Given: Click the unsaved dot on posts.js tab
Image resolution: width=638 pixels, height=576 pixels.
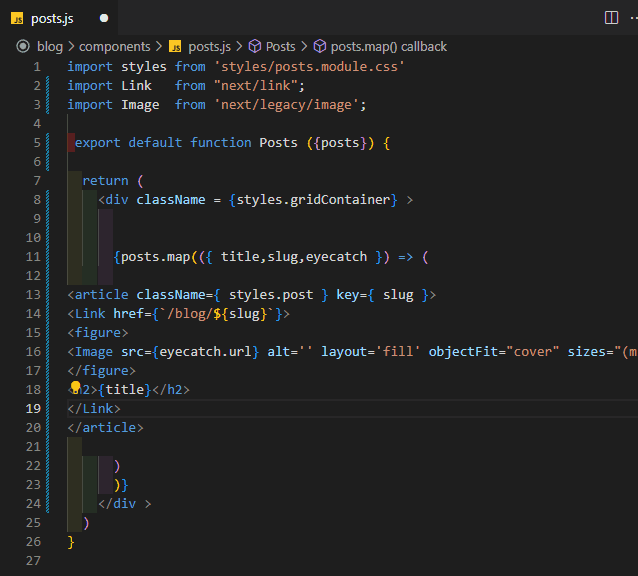Looking at the screenshot, I should 104,18.
